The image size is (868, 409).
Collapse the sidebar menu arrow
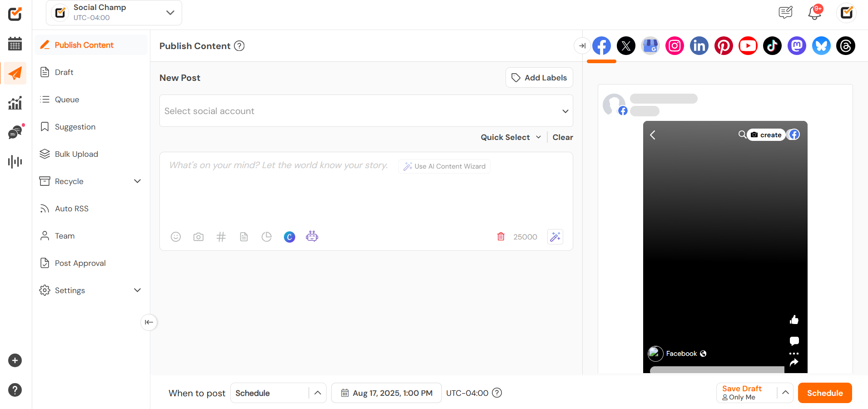point(149,322)
